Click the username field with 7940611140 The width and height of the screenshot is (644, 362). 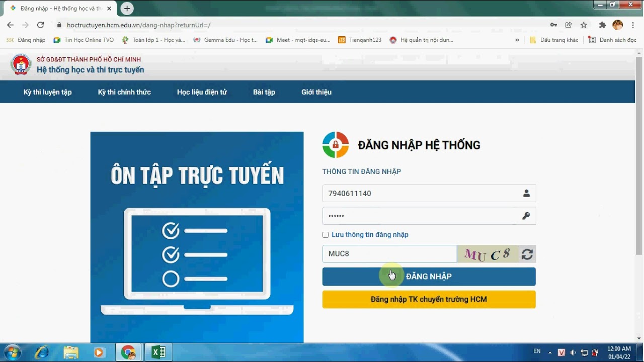(429, 193)
